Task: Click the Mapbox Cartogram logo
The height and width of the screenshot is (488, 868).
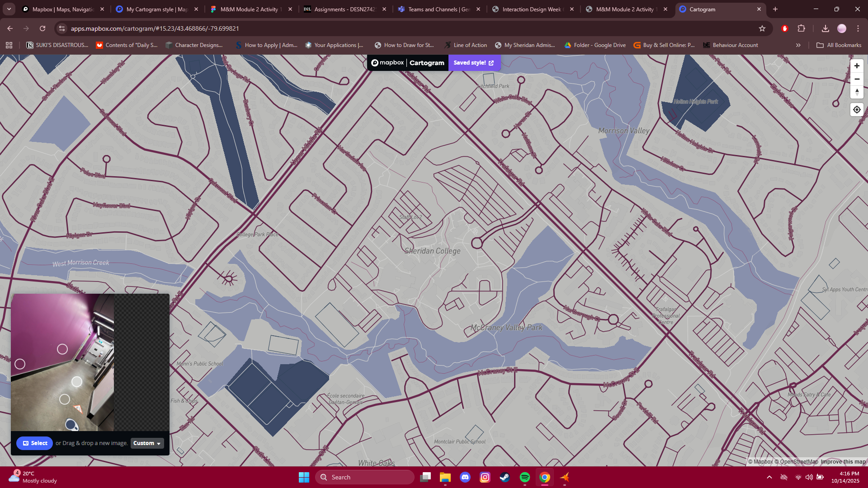Action: (x=406, y=63)
